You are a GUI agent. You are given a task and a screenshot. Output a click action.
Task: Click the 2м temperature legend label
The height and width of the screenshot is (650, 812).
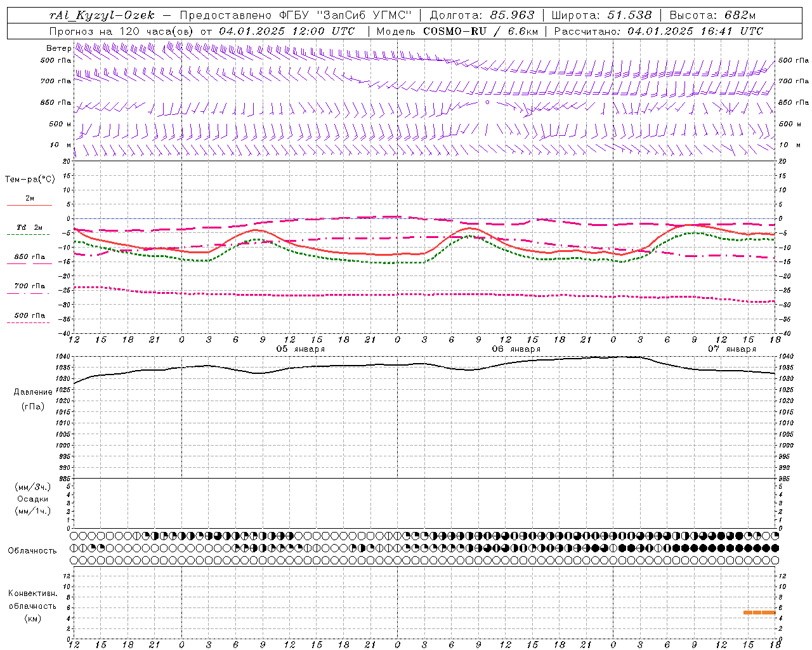pyautogui.click(x=30, y=199)
